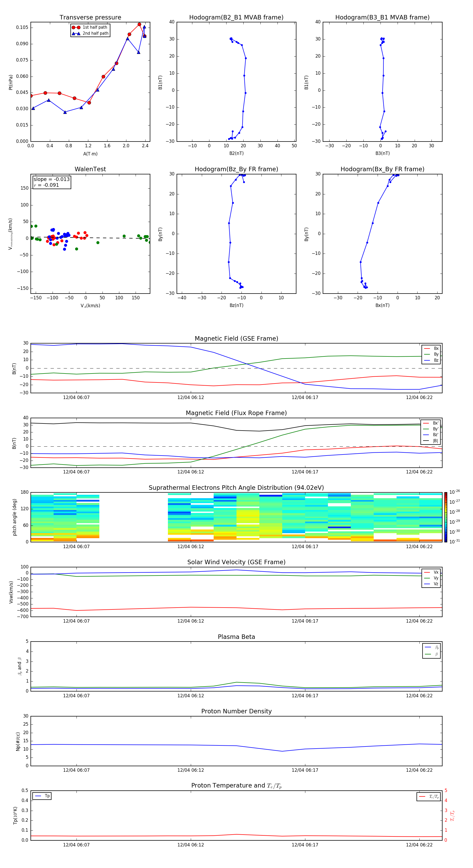This screenshot has width=473, height=868.
Task: Click the 'By' legend entry in GSE panel
Action: coord(431,354)
